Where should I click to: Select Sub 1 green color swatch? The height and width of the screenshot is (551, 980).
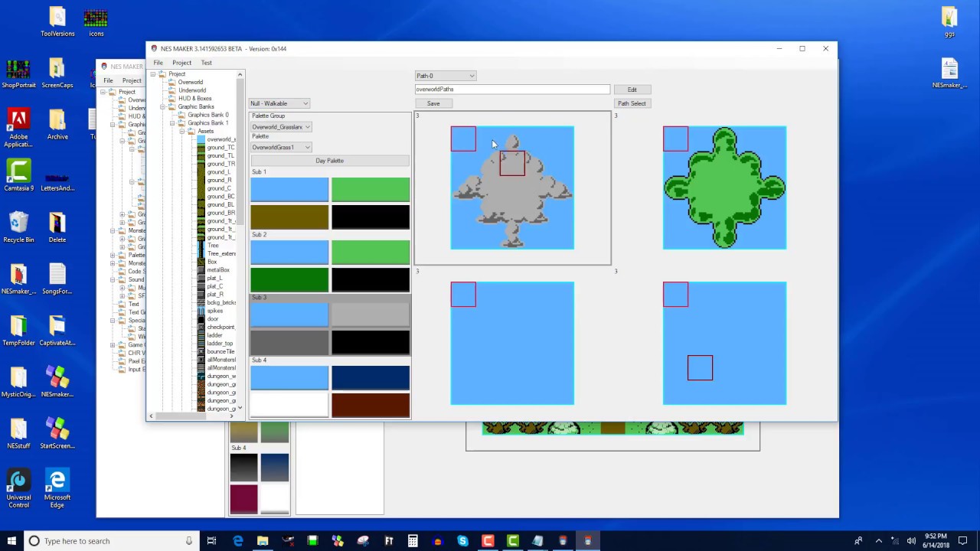click(x=371, y=190)
